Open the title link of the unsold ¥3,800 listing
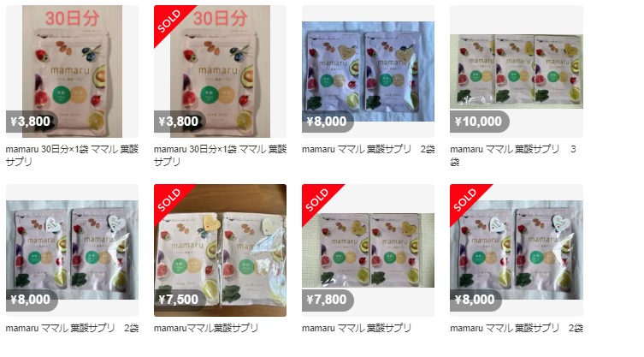 tap(73, 155)
